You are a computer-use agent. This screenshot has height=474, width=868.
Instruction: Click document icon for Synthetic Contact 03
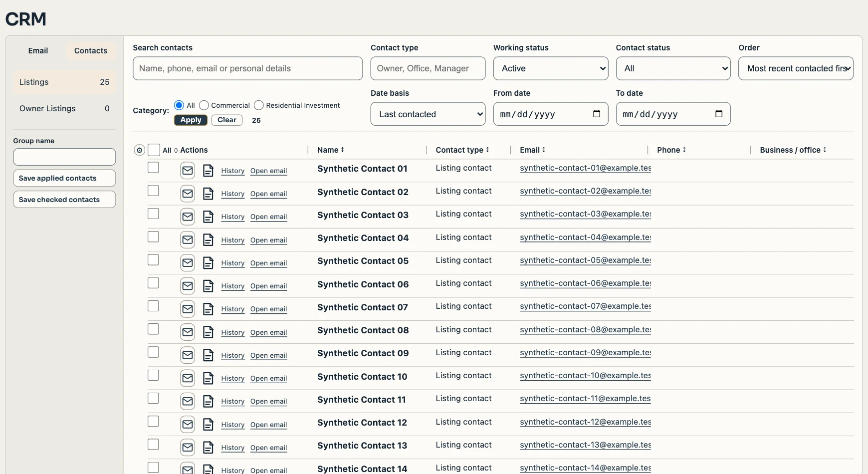click(x=209, y=217)
